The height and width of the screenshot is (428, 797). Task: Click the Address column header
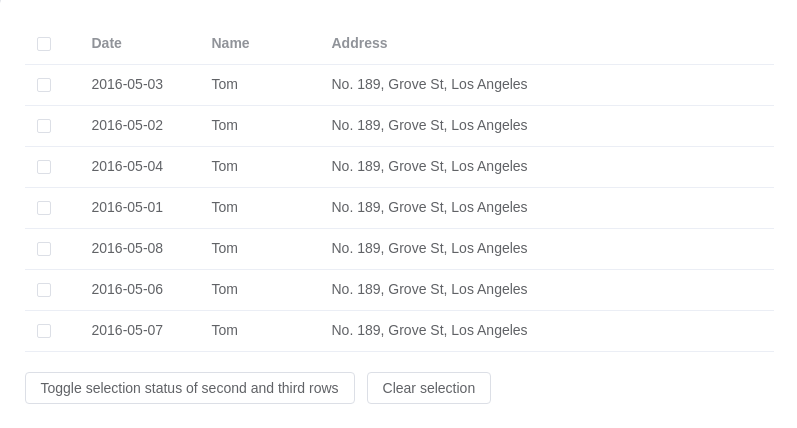(359, 43)
